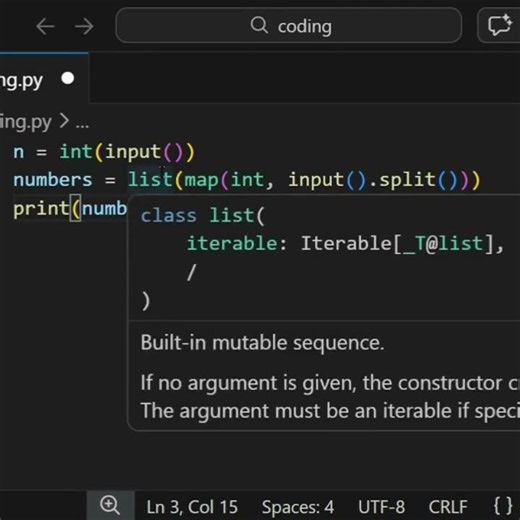Viewport: 520px width, 520px height.
Task: Click the 'class list(' tooltip signature
Action: (203, 216)
